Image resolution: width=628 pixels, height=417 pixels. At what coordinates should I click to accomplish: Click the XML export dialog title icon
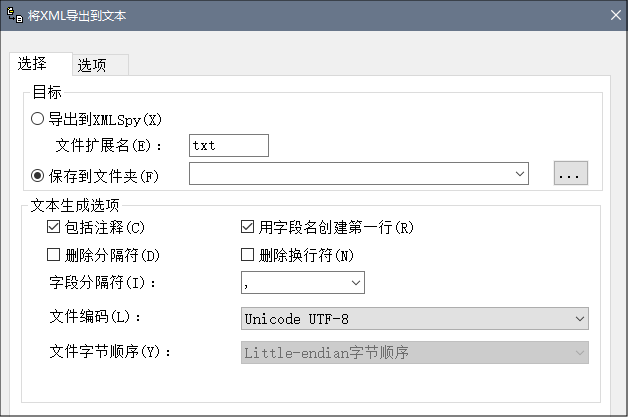tap(15, 15)
